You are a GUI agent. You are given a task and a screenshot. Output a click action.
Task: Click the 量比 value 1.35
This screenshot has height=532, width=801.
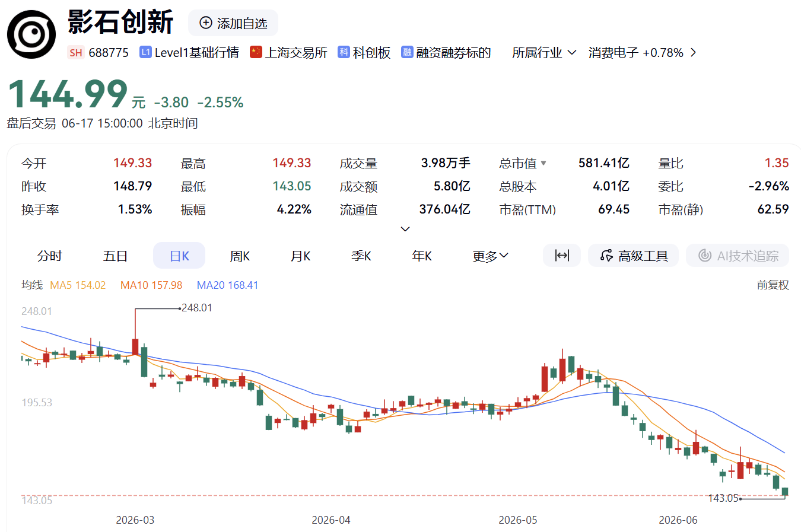[x=777, y=163]
